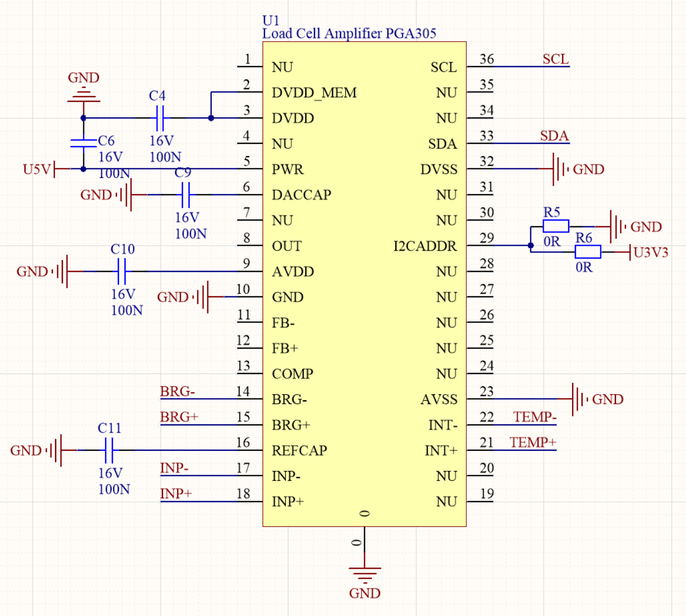This screenshot has height=616, width=686.
Task: Click the R5 designator label
Action: pyautogui.click(x=552, y=212)
